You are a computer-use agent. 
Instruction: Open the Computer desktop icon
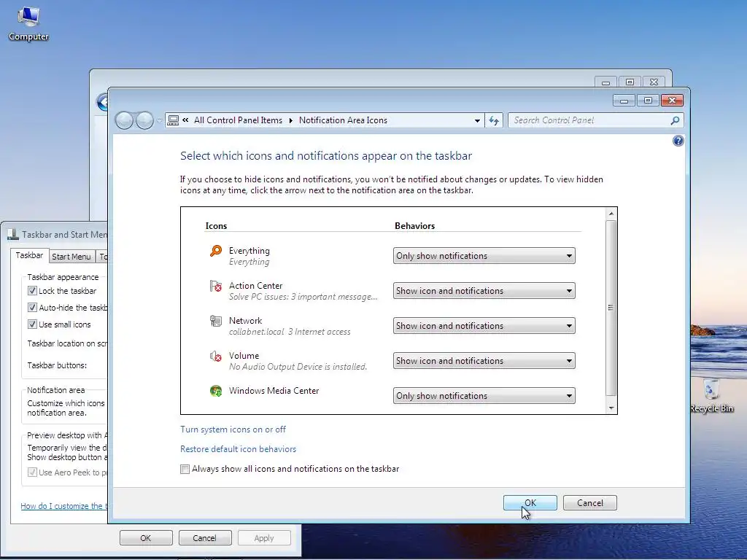pos(28,24)
